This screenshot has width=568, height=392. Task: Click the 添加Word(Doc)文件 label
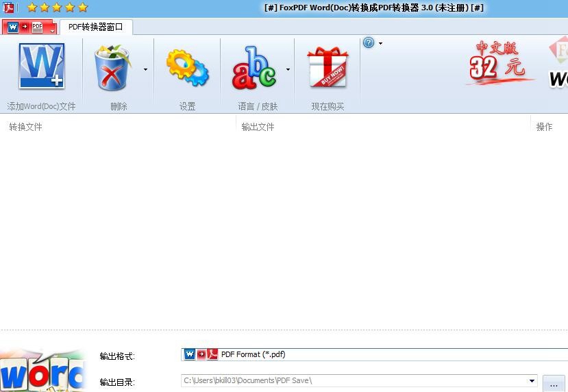pos(41,106)
